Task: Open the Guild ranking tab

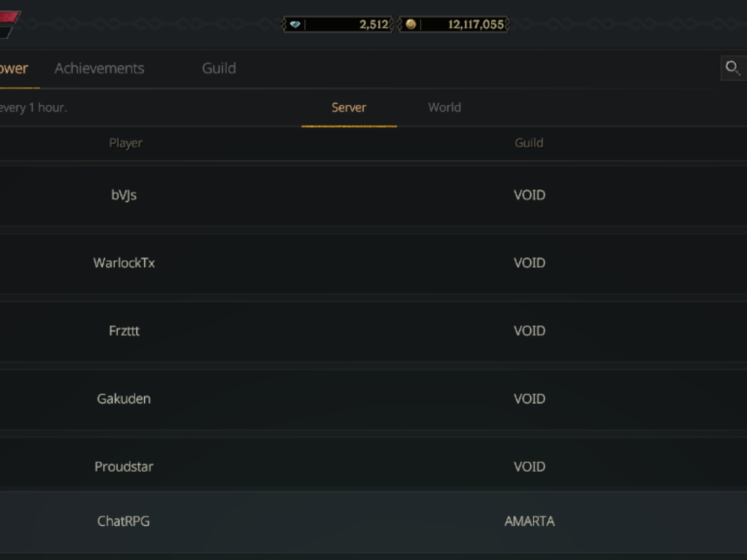Action: [219, 68]
